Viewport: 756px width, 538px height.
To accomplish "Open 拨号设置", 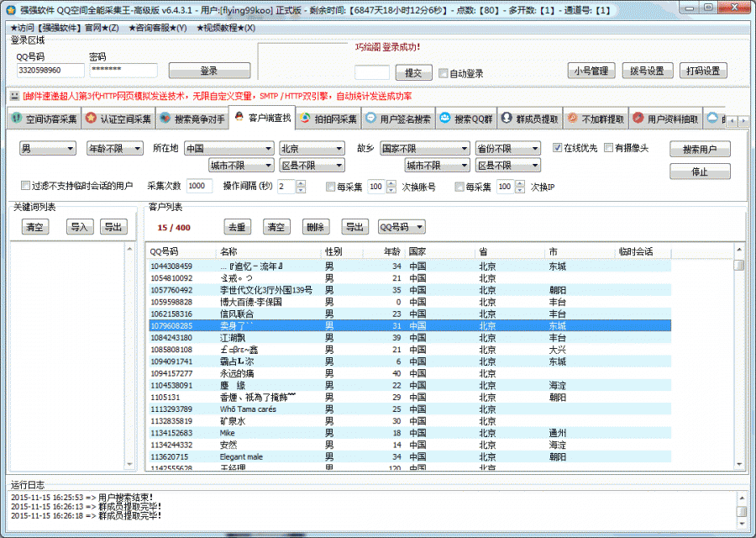I will 647,71.
